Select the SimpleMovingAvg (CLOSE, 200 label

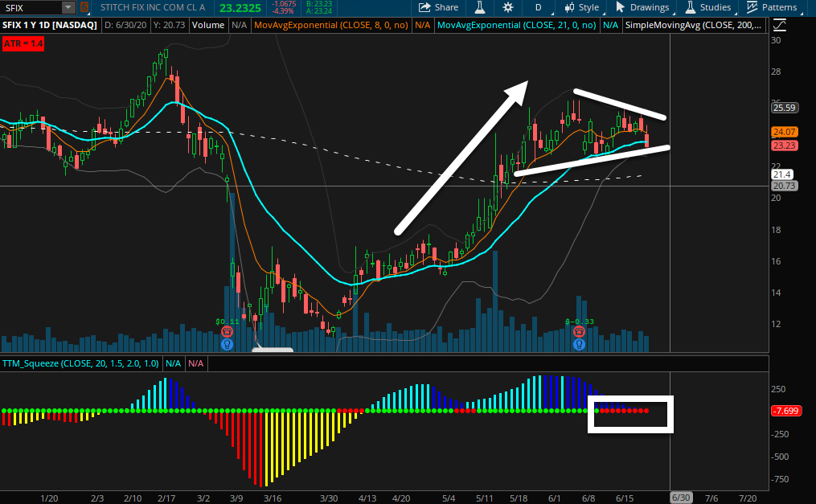(x=693, y=25)
